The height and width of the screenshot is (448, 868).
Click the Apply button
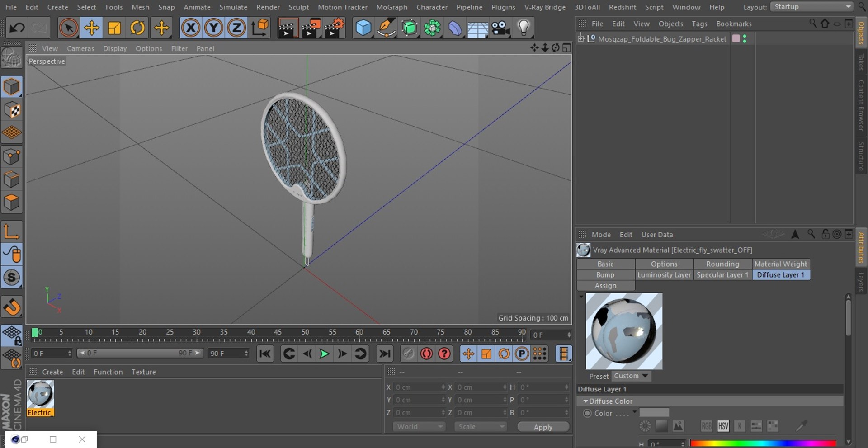coord(543,427)
